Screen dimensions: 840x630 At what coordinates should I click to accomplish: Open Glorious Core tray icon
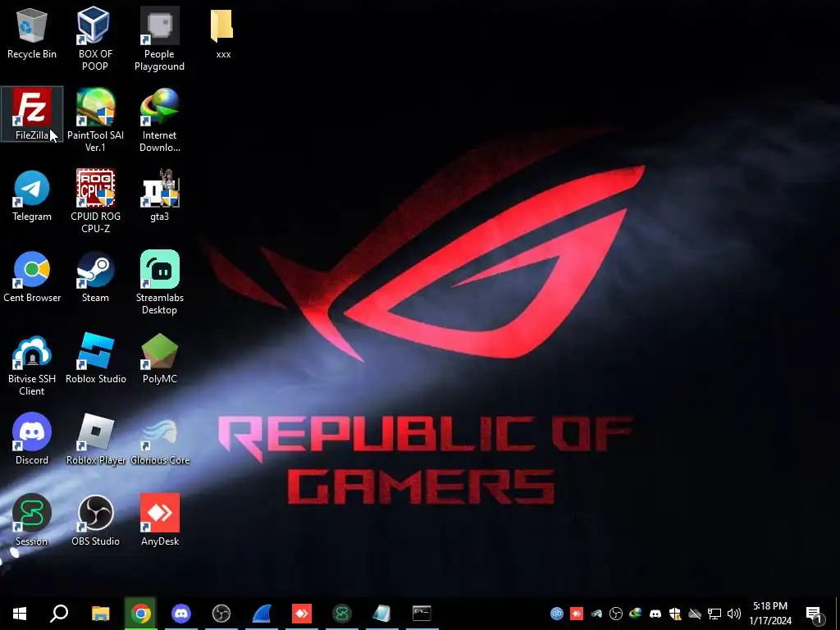tap(596, 614)
